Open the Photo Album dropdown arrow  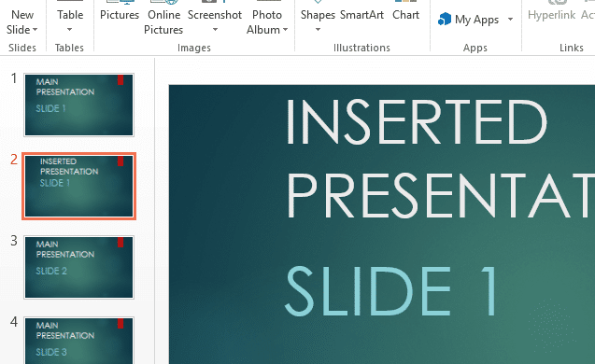285,30
